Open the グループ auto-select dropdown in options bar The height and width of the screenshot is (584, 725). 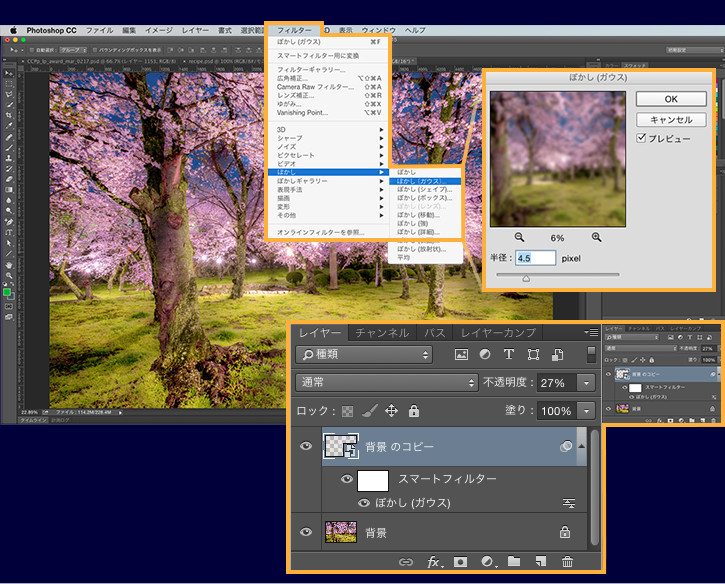[x=73, y=49]
